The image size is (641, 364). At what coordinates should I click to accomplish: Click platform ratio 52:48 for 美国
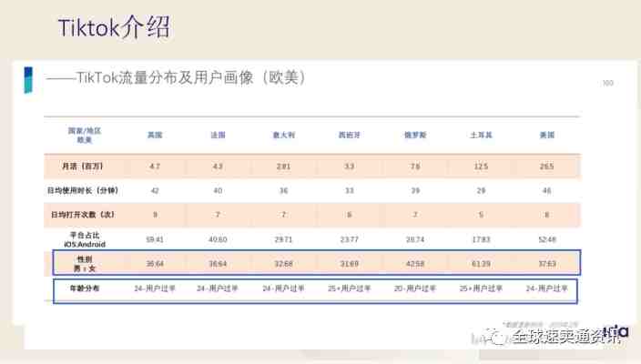(547, 239)
